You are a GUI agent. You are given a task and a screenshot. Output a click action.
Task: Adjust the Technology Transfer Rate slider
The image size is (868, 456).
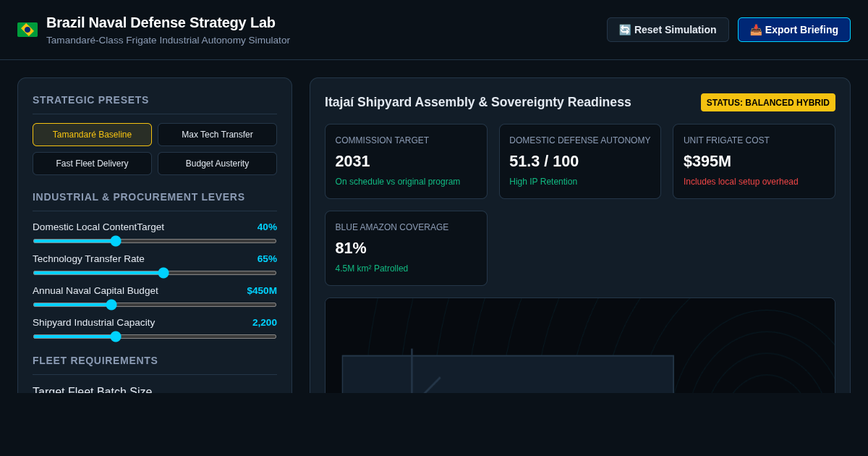(155, 273)
